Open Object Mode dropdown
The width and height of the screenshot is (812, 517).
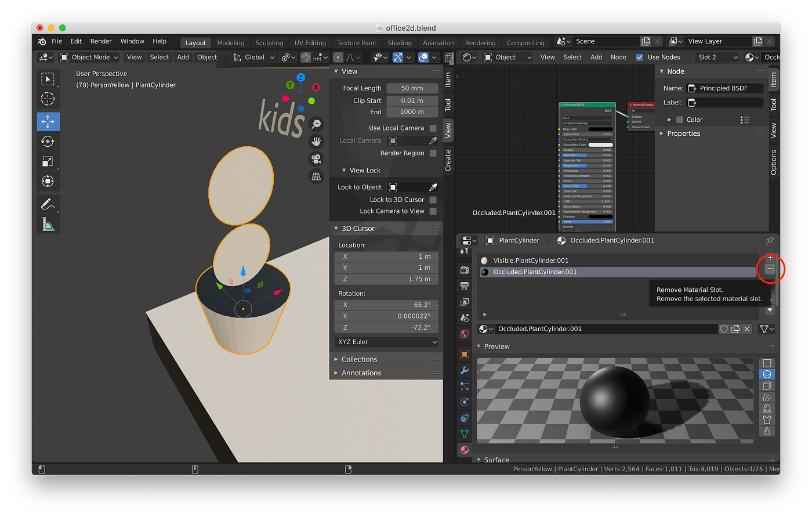(89, 57)
